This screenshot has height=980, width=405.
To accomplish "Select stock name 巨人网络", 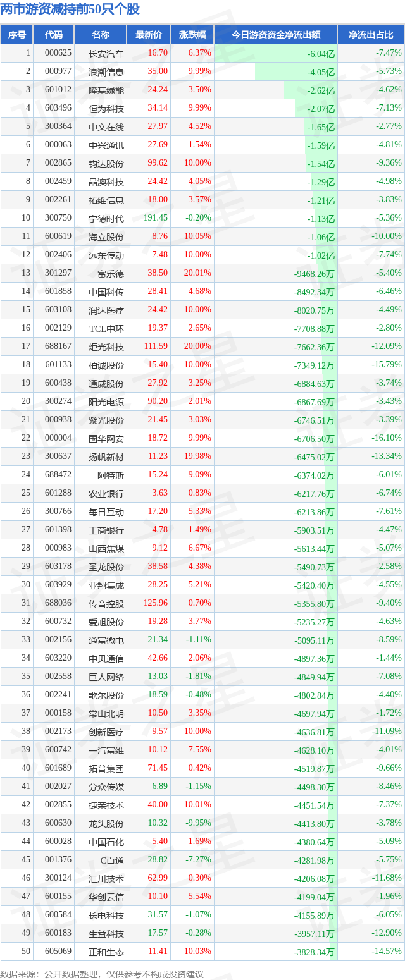I will tap(106, 677).
